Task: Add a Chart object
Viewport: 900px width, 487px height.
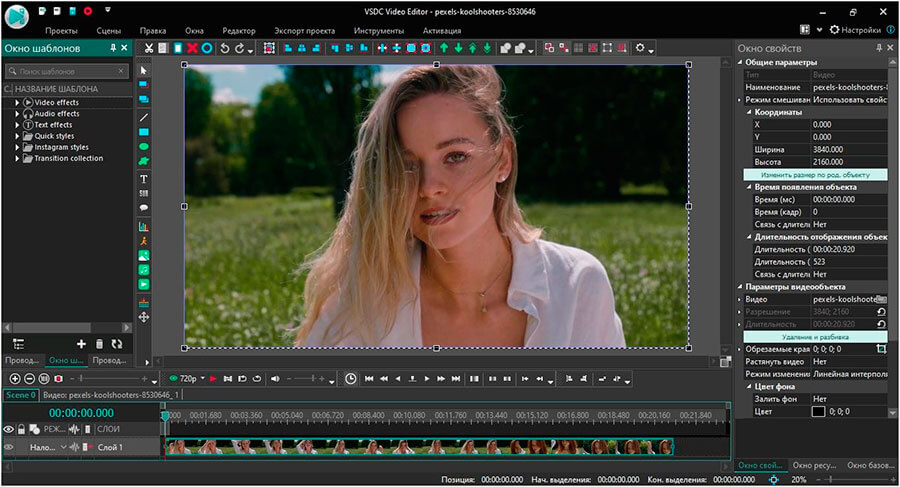Action: tap(143, 226)
